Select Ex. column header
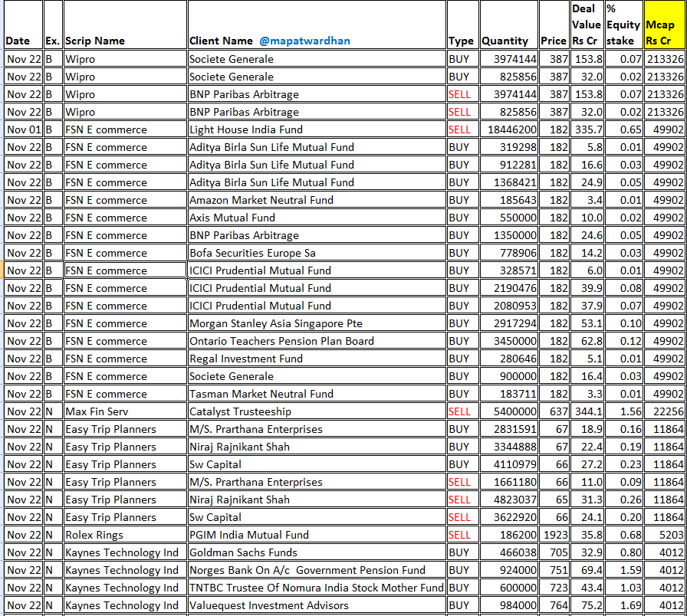 tap(53, 25)
